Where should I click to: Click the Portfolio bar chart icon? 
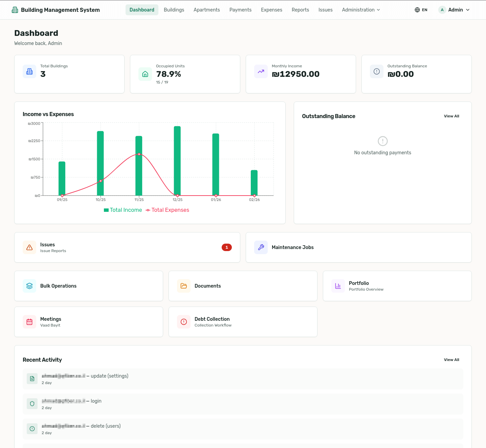click(338, 286)
